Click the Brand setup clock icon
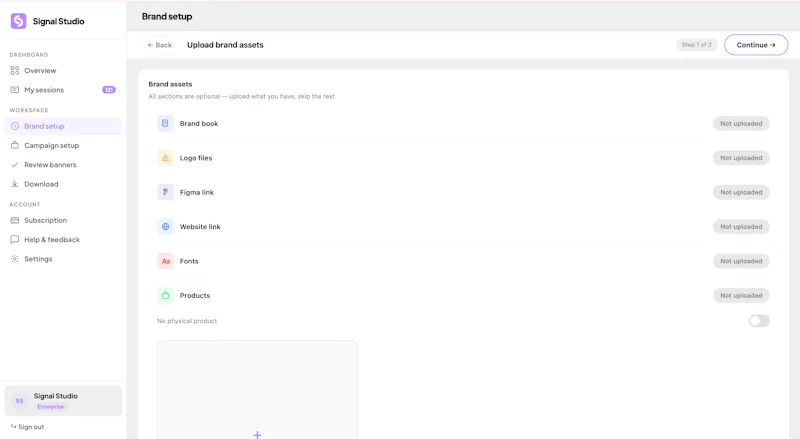Screen dimensions: 800x439 point(15,126)
